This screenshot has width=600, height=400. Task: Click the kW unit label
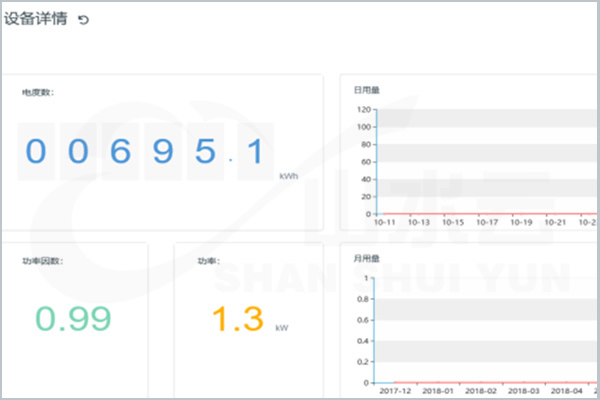click(x=282, y=327)
